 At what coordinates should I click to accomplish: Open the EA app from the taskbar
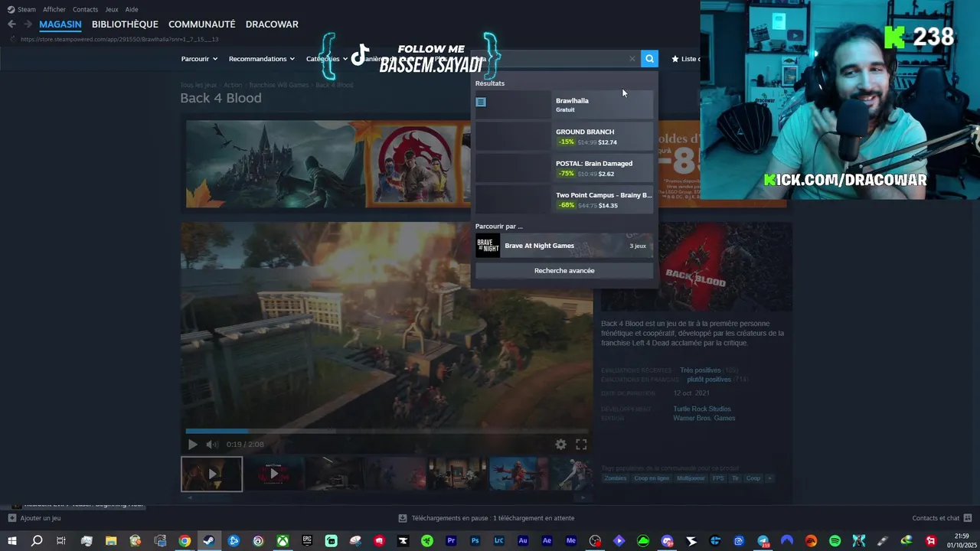point(811,541)
